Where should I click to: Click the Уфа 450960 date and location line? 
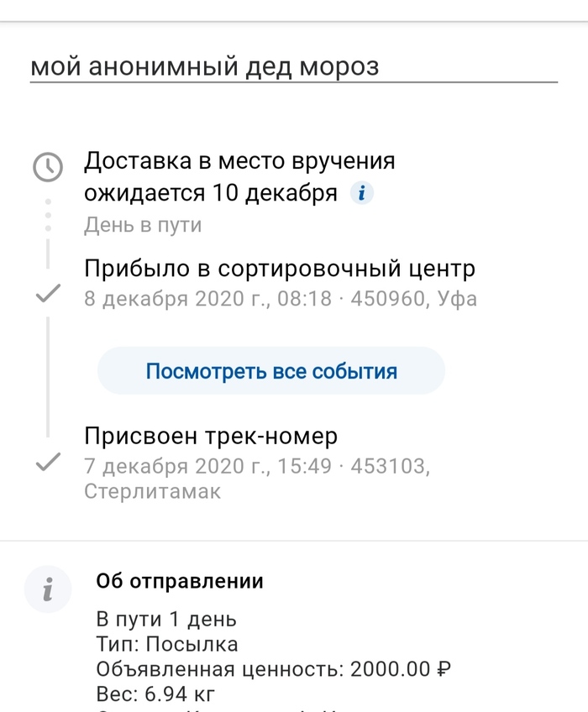pyautogui.click(x=280, y=298)
